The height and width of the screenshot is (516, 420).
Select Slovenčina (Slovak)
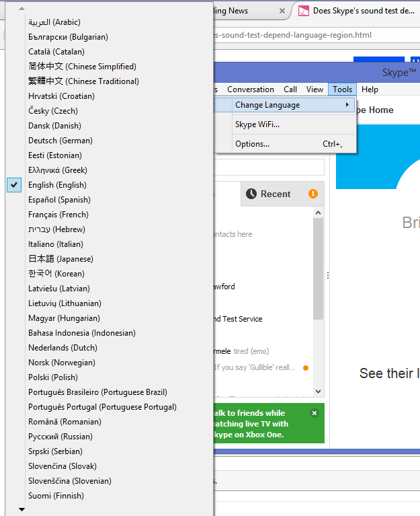coord(62,466)
